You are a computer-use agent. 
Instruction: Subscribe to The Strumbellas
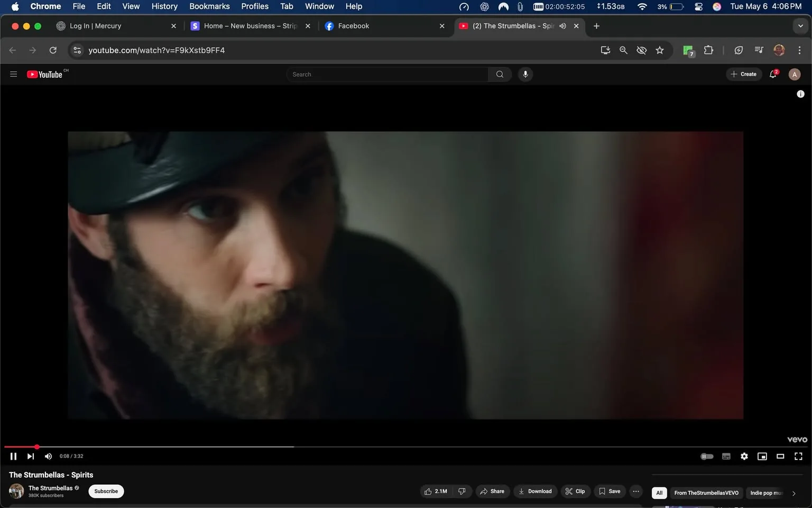coord(106,491)
